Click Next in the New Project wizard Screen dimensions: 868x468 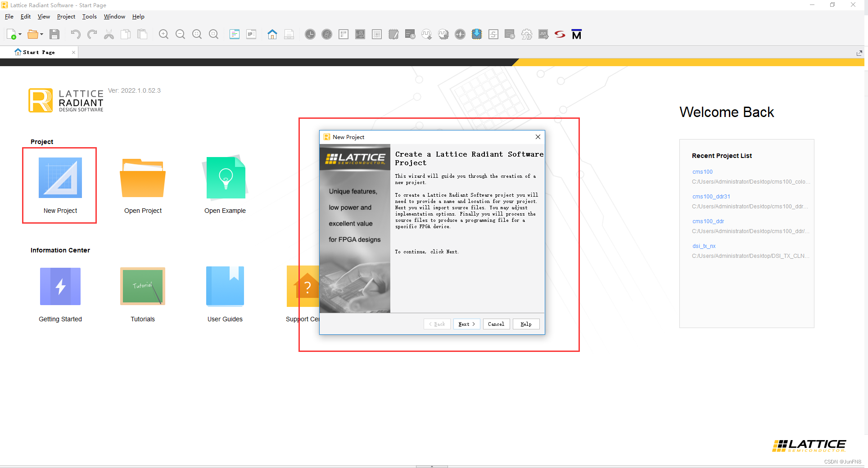pyautogui.click(x=467, y=324)
